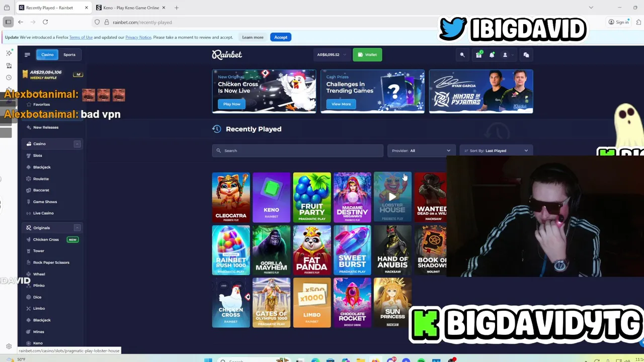Switch to the Sports toggle
Viewport: 644px width, 362px height.
point(69,55)
